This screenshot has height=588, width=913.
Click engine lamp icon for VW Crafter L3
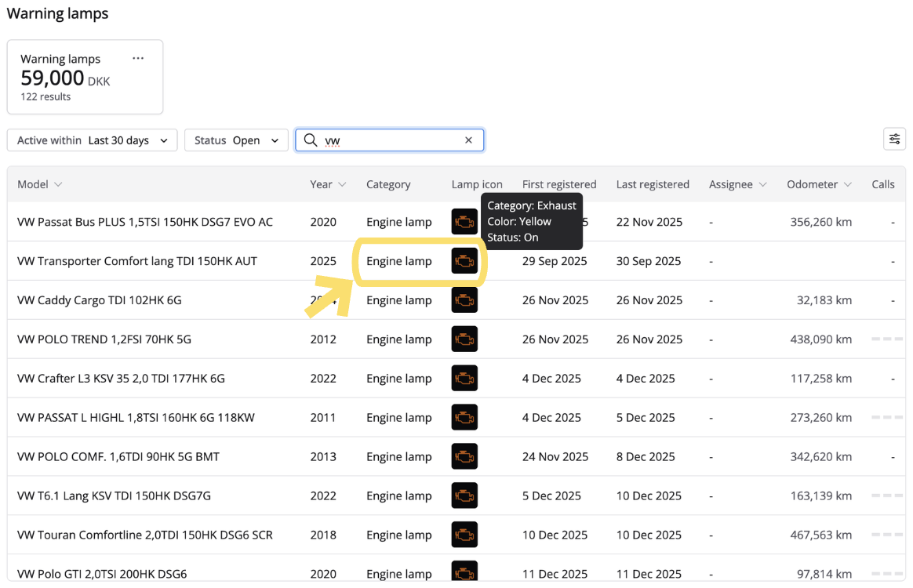(464, 379)
